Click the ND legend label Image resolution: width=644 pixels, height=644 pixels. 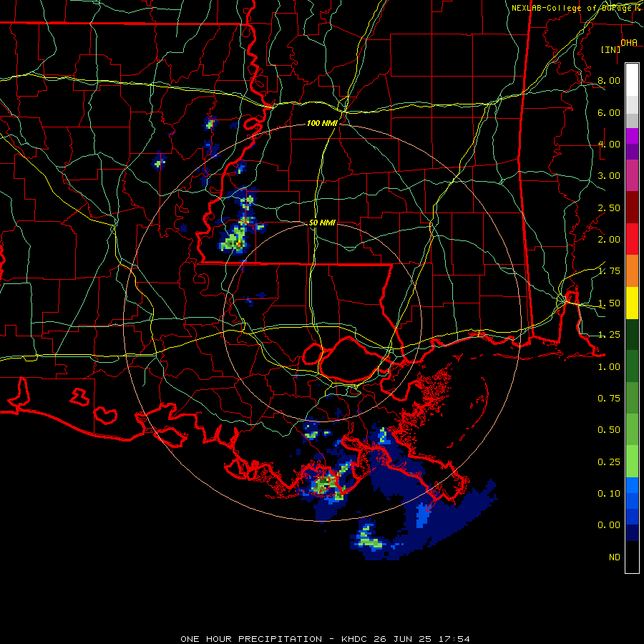point(615,557)
